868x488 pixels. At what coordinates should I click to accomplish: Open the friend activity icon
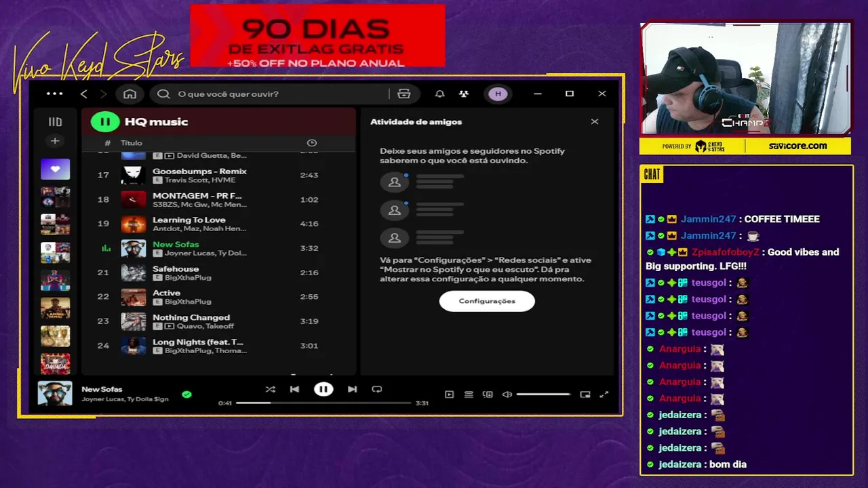coord(464,94)
